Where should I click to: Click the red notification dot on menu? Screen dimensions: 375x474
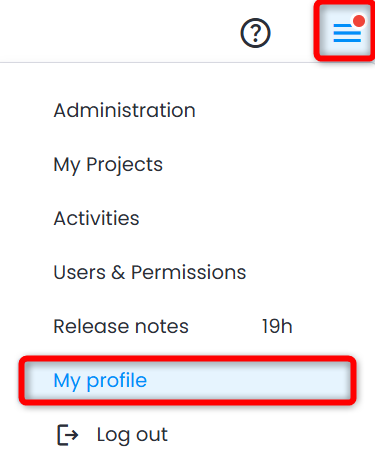(359, 21)
